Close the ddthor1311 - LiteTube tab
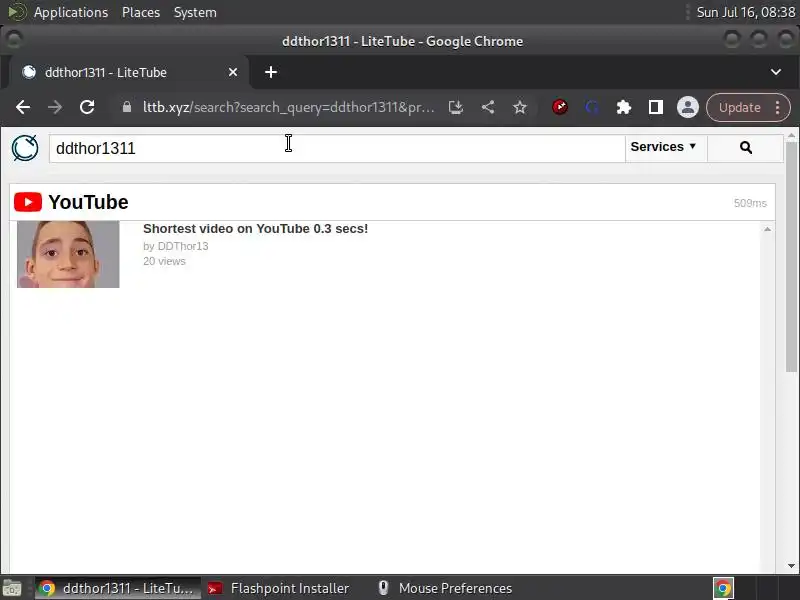800x600 pixels. point(233,72)
